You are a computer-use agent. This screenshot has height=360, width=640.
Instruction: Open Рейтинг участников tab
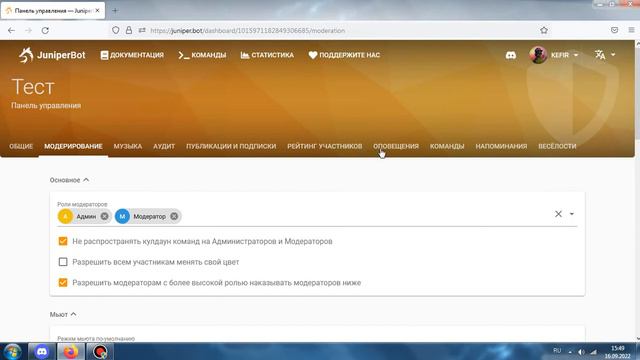pyautogui.click(x=324, y=146)
